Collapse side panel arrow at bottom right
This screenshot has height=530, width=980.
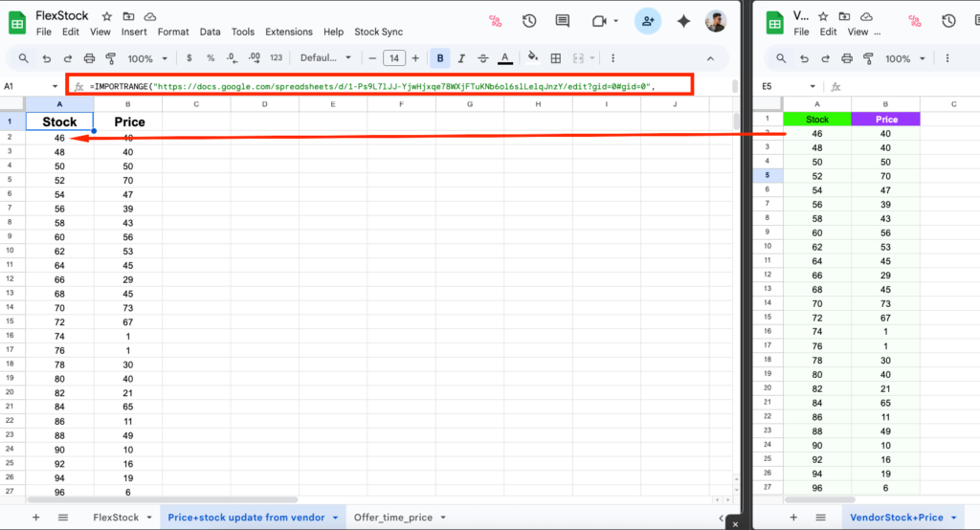point(722,519)
